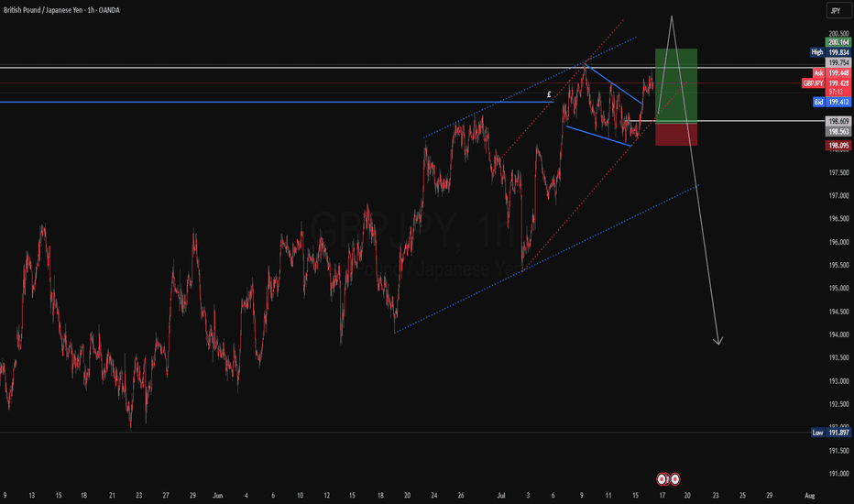
Task: Click 191.500 on the price axis
Action: (838, 451)
